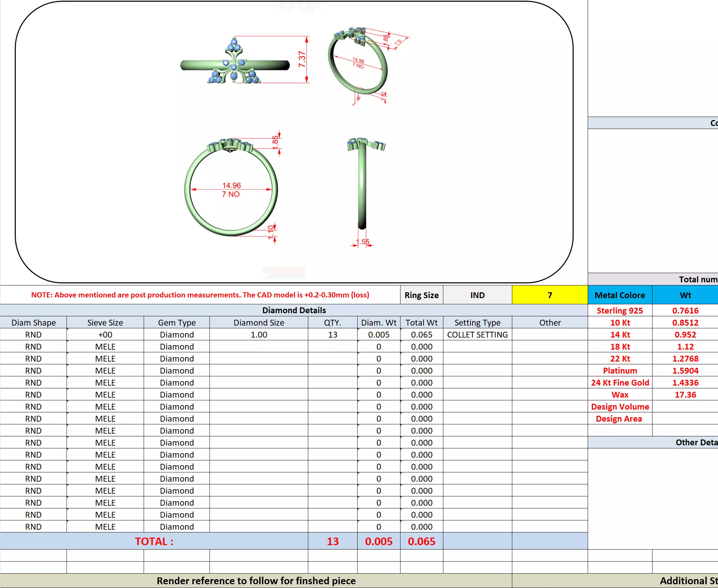Screen dimensions: 718x588
Task: Select the +00 sieve size cell
Action: [x=105, y=334]
